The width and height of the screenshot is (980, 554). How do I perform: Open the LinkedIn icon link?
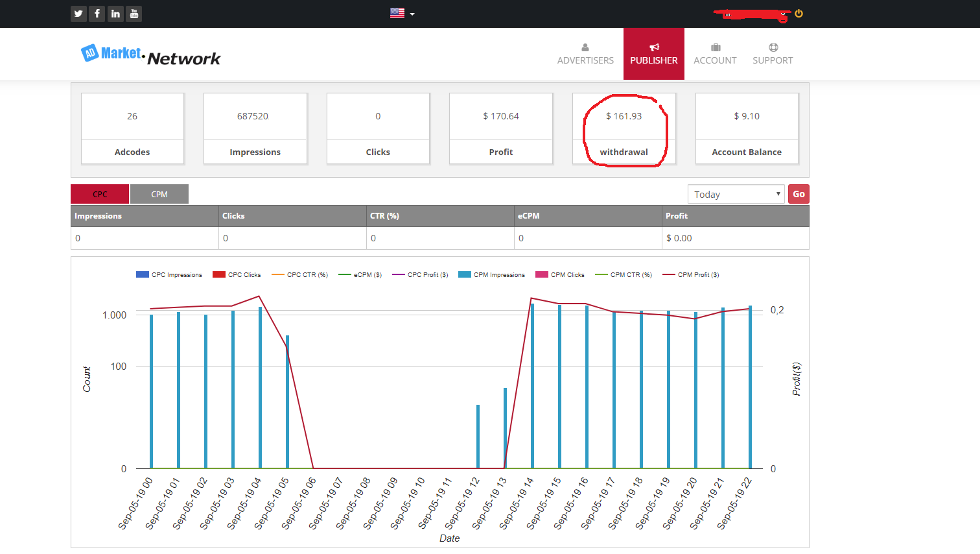point(115,14)
